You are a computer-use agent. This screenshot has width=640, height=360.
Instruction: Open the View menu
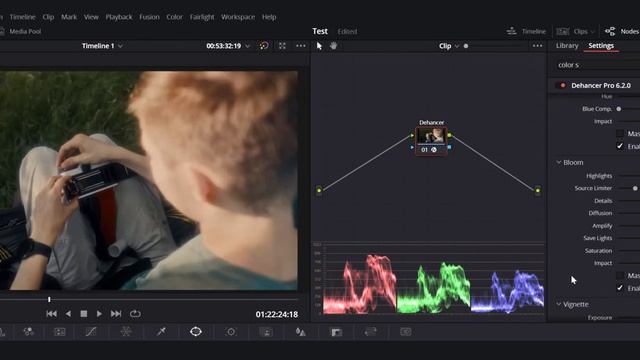[91, 17]
